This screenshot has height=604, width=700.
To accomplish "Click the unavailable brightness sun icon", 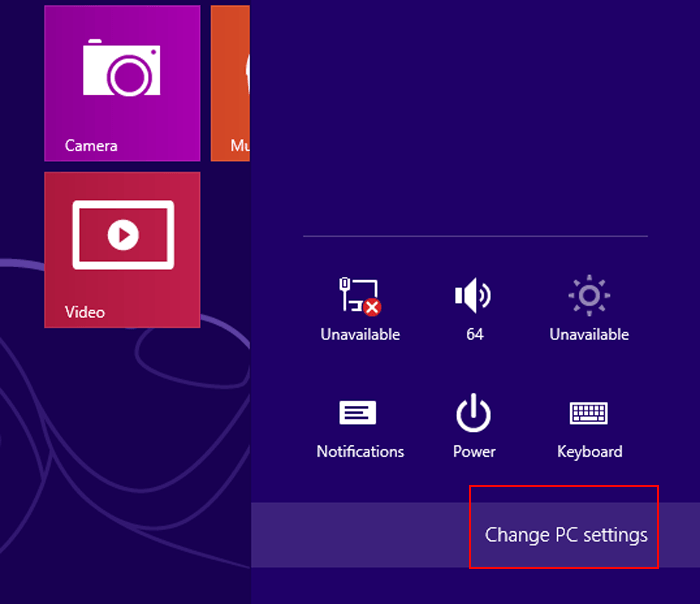I will coord(589,296).
